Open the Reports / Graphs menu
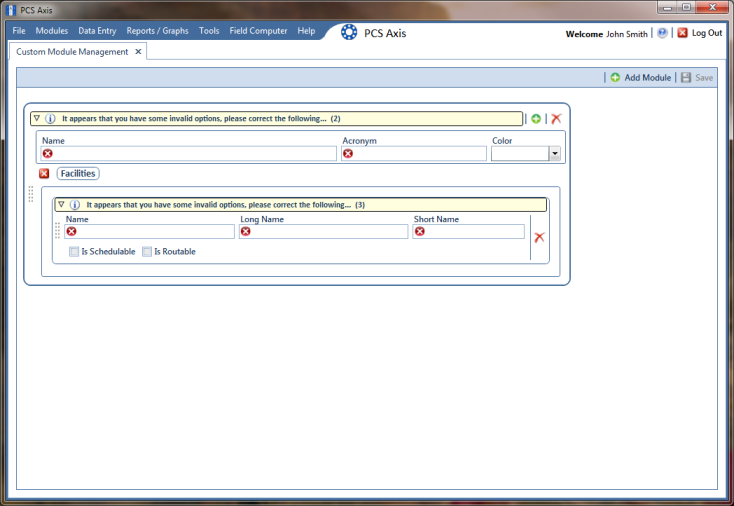Image resolution: width=734 pixels, height=506 pixels. click(157, 31)
